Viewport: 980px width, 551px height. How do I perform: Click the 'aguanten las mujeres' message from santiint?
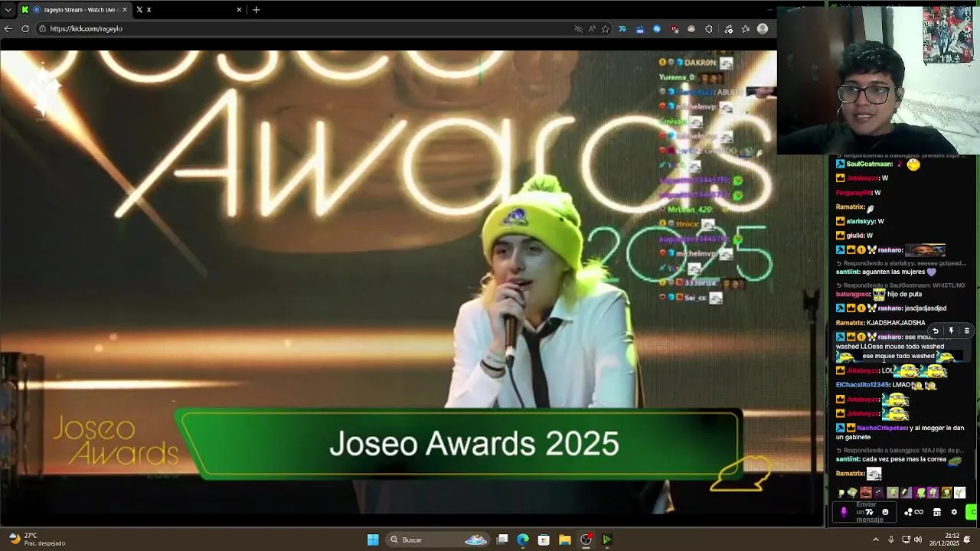pos(899,272)
